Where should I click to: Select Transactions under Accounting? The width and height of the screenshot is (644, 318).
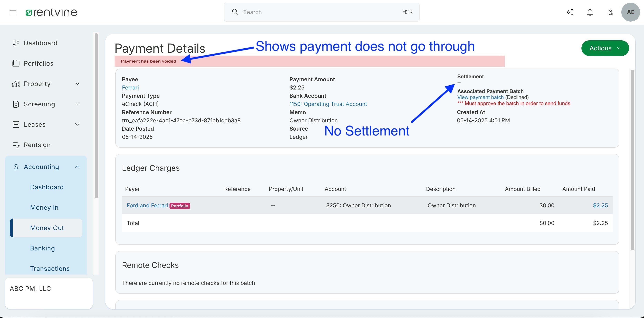pyautogui.click(x=50, y=268)
